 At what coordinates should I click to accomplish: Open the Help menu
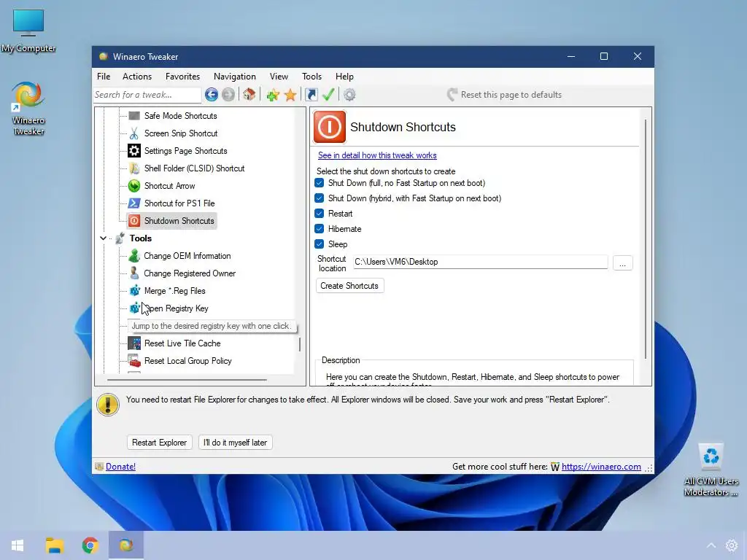[344, 76]
